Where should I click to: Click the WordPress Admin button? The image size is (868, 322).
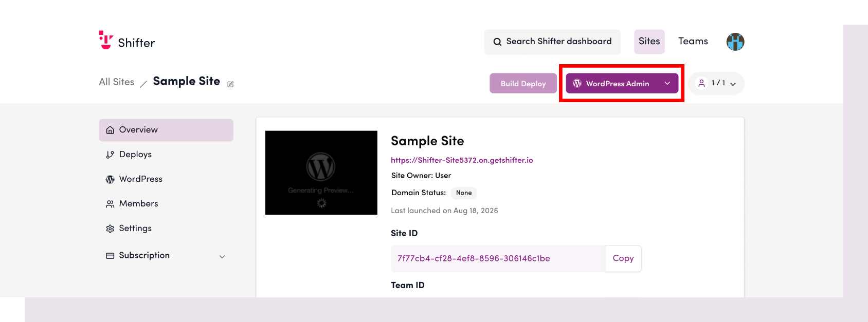coord(622,83)
